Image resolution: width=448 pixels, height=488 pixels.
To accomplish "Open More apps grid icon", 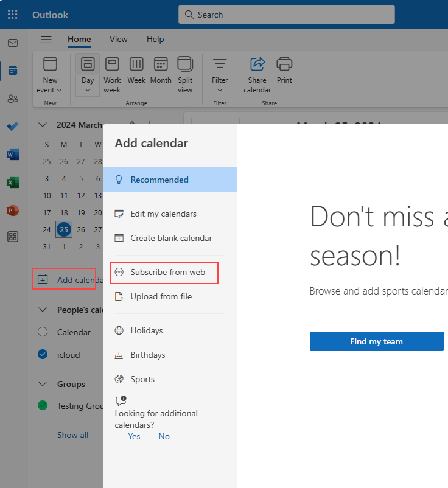I will [x=13, y=237].
